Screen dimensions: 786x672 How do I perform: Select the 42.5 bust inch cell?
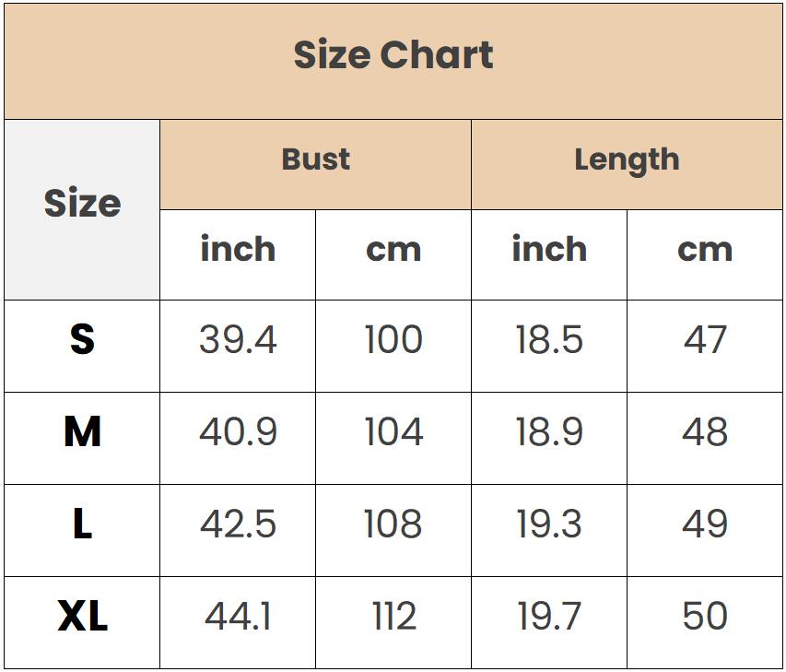pyautogui.click(x=238, y=531)
